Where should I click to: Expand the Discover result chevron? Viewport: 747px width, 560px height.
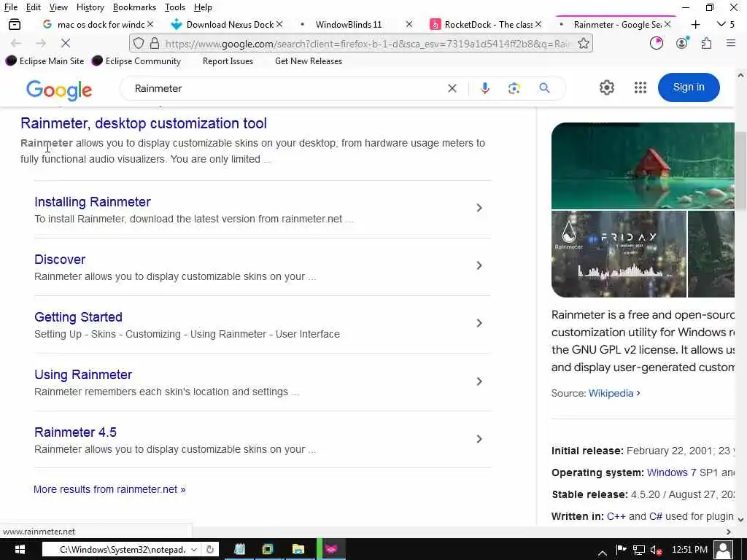click(479, 265)
